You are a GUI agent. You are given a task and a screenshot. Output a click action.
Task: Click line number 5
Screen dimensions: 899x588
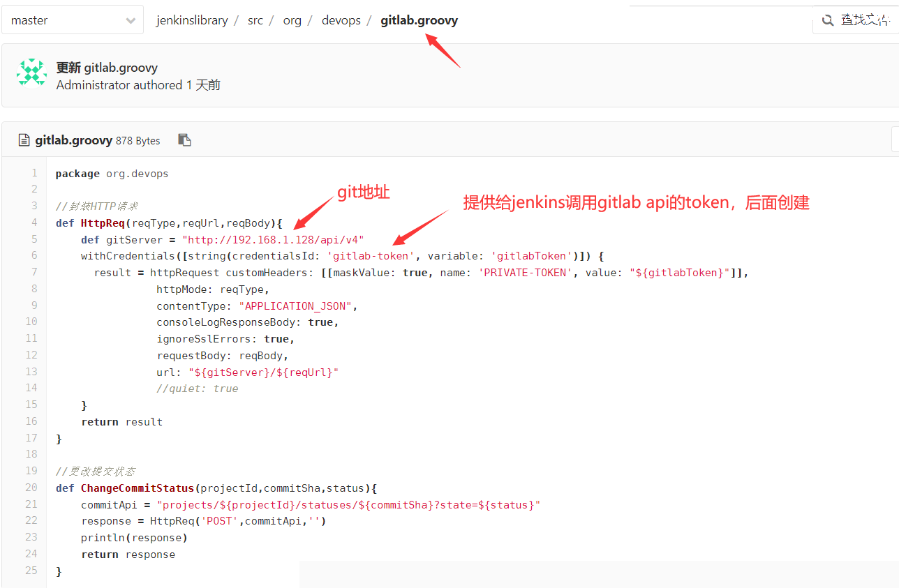click(x=34, y=239)
